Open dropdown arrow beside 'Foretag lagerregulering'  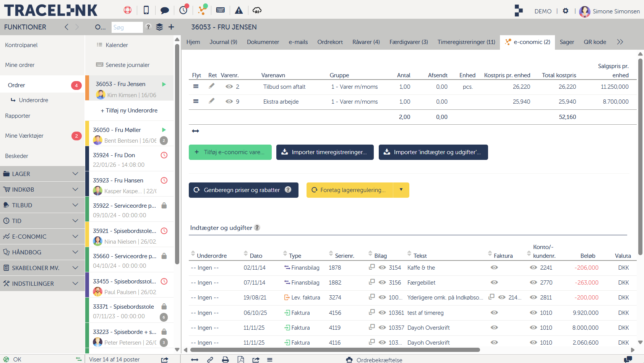(x=401, y=190)
